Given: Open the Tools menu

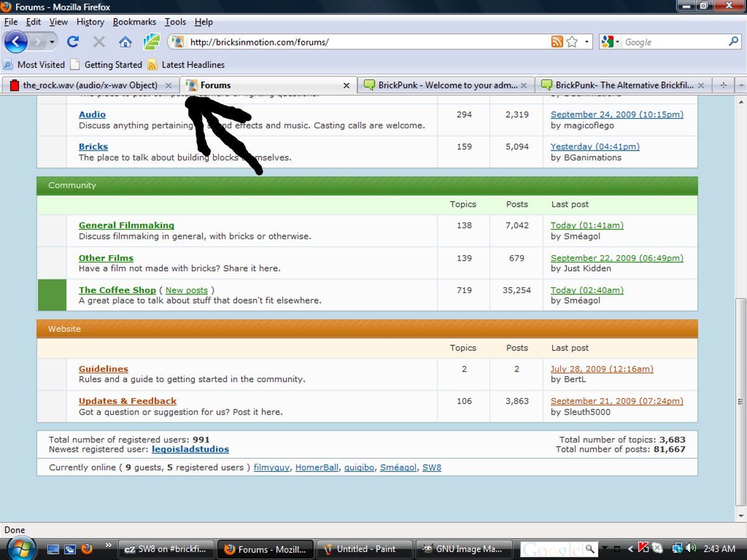Looking at the screenshot, I should click(x=176, y=22).
